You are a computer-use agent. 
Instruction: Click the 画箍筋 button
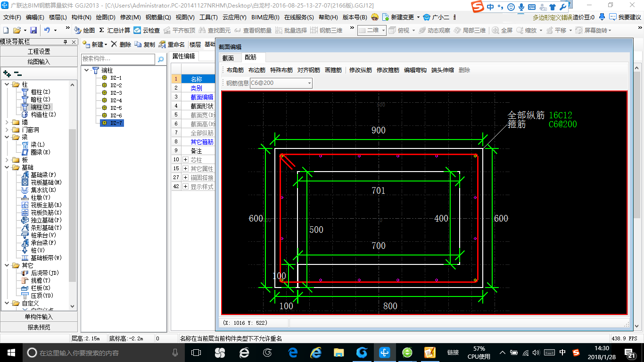(333, 70)
